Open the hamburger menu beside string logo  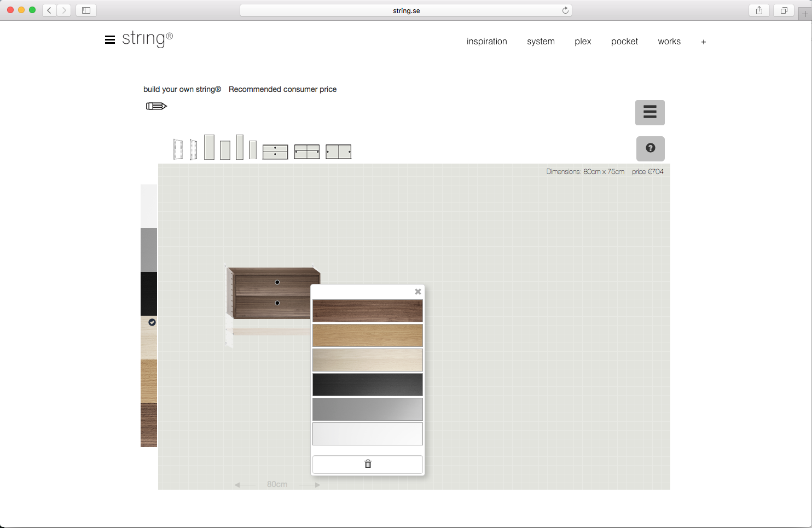pos(110,40)
